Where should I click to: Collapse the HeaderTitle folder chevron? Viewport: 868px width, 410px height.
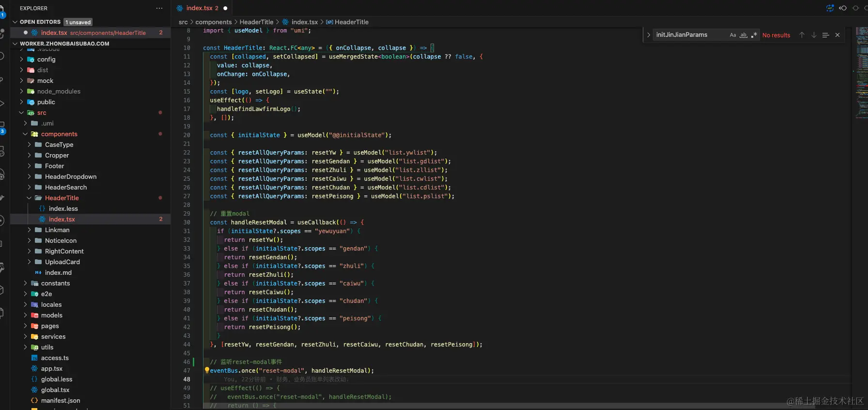(29, 198)
